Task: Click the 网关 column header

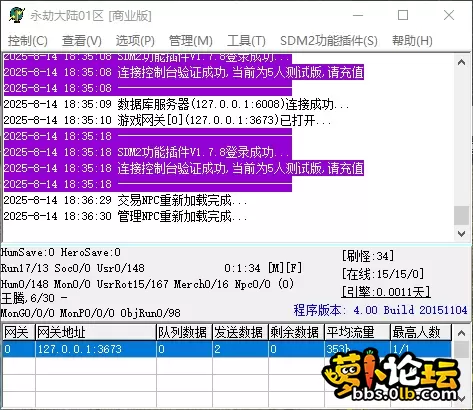Action: click(x=19, y=332)
